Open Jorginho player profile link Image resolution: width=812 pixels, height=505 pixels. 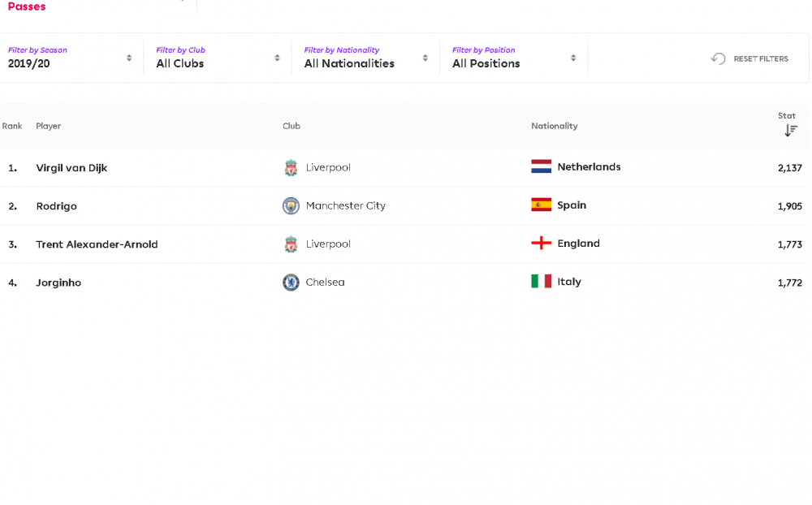(58, 283)
